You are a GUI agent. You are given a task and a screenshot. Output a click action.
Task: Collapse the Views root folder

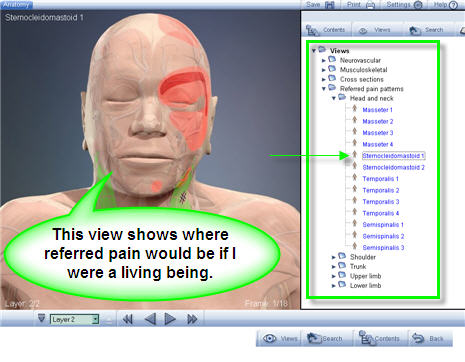[314, 51]
